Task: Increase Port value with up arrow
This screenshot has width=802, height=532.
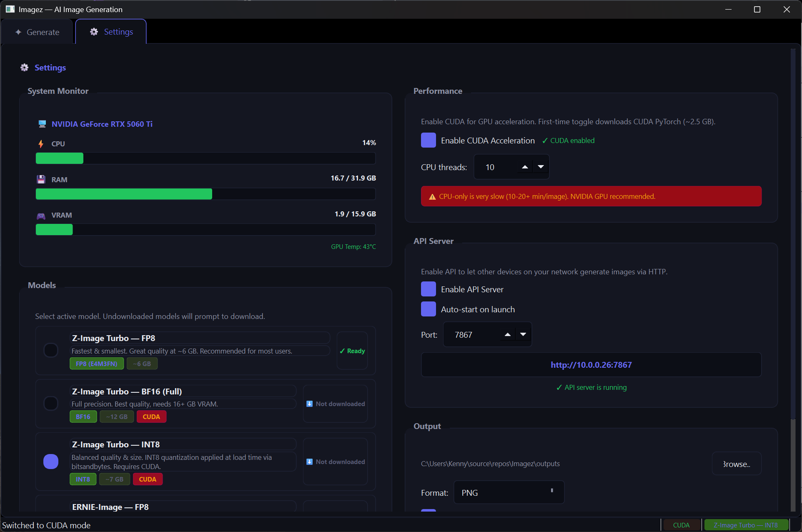Action: [x=508, y=335]
